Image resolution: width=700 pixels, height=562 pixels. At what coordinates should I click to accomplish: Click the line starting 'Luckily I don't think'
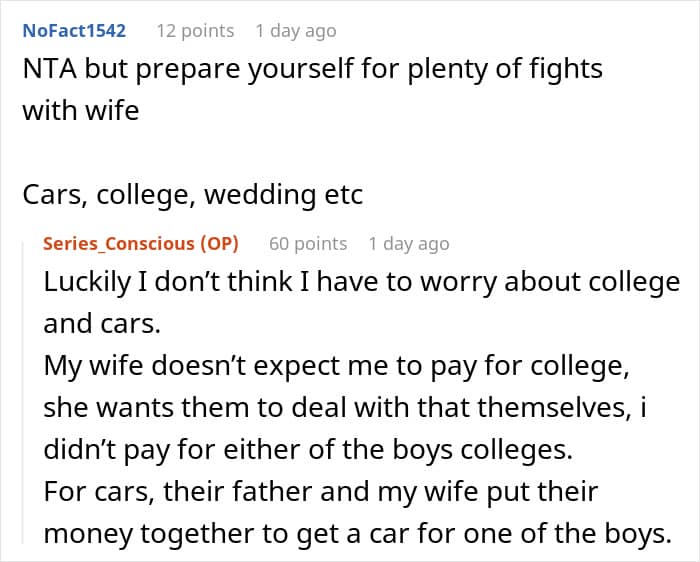coord(361,282)
